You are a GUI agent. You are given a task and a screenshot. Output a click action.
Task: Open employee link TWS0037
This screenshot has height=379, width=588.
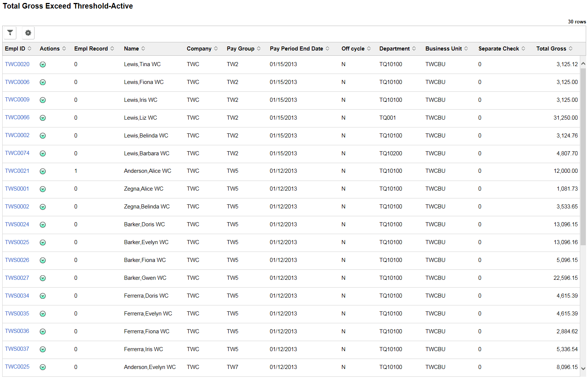pos(17,349)
